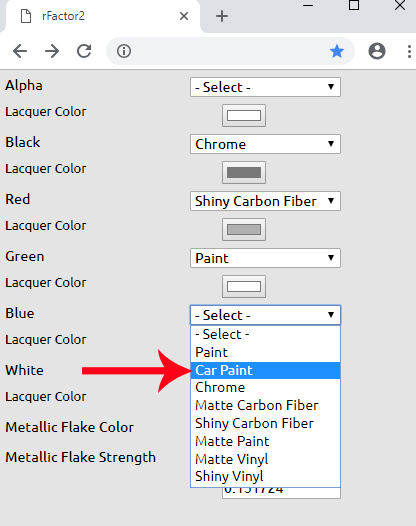Expand the Alpha material dropdown
This screenshot has height=526, width=416.
[x=265, y=87]
